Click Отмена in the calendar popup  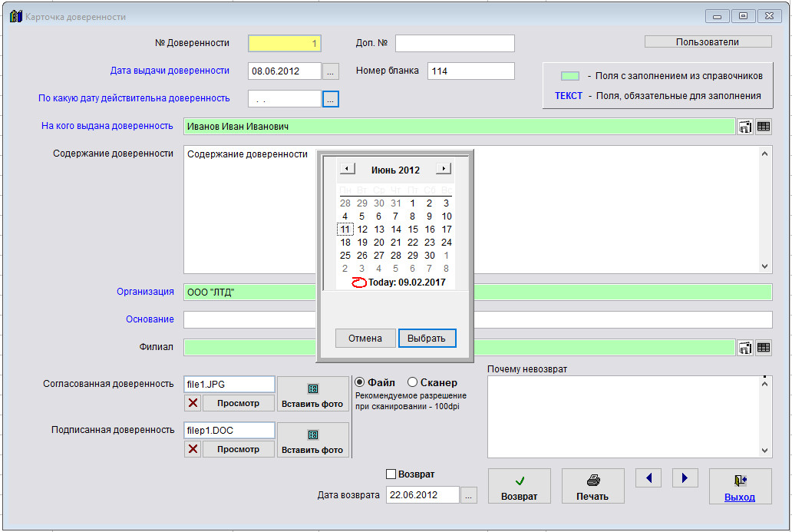pyautogui.click(x=365, y=339)
